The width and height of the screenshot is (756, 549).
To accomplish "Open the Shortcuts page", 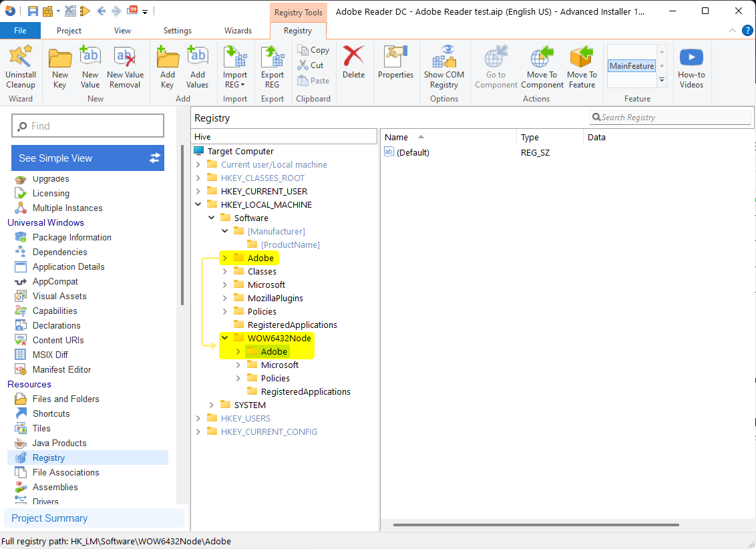I will [51, 413].
